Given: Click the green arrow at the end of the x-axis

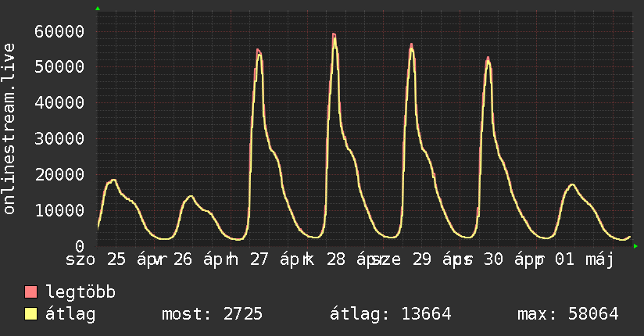Looking at the screenshot, I should (635, 246).
